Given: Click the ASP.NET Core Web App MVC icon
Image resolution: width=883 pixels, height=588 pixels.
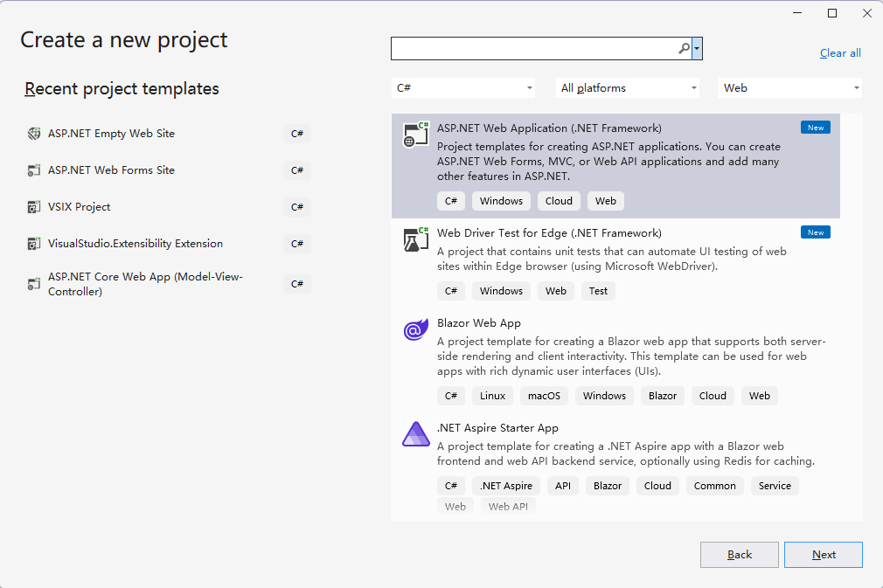Looking at the screenshot, I should 34,284.
